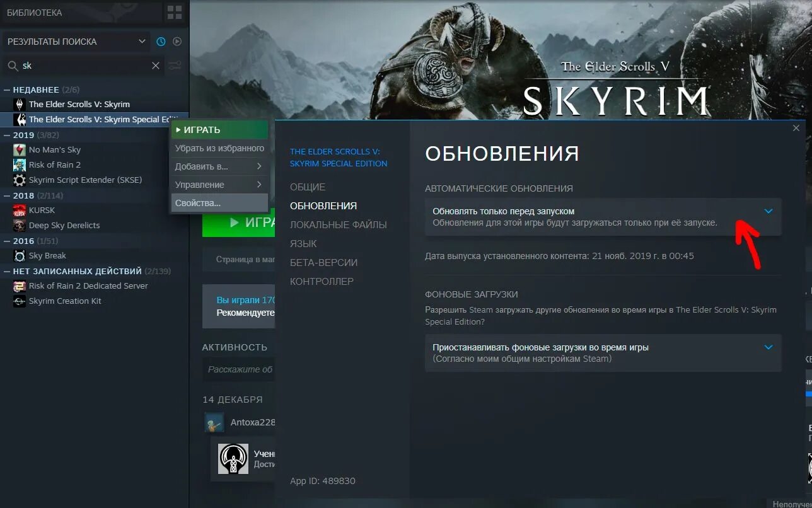Select KURSK in library list
This screenshot has height=508, width=812.
[x=95, y=210]
